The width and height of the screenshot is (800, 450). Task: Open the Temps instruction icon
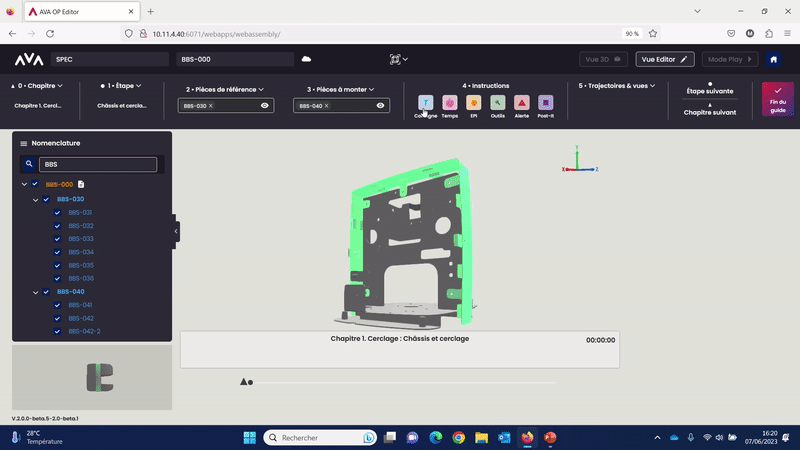pyautogui.click(x=449, y=103)
